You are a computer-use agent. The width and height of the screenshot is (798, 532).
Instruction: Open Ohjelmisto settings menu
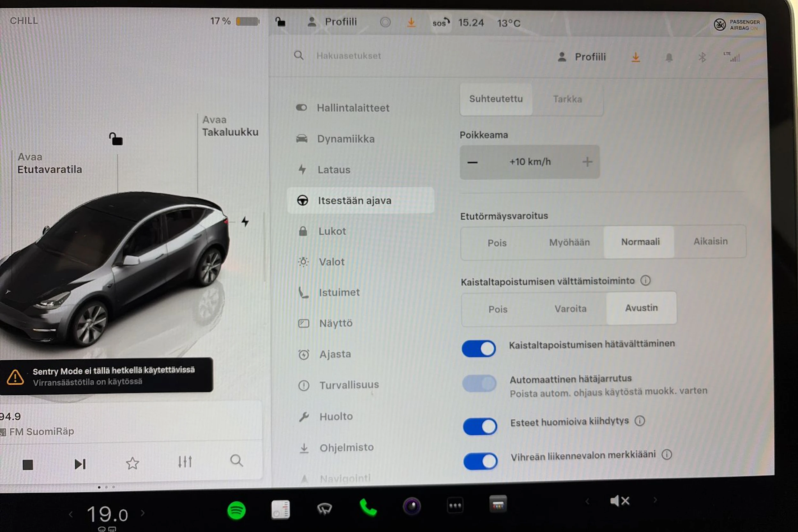pyautogui.click(x=360, y=447)
